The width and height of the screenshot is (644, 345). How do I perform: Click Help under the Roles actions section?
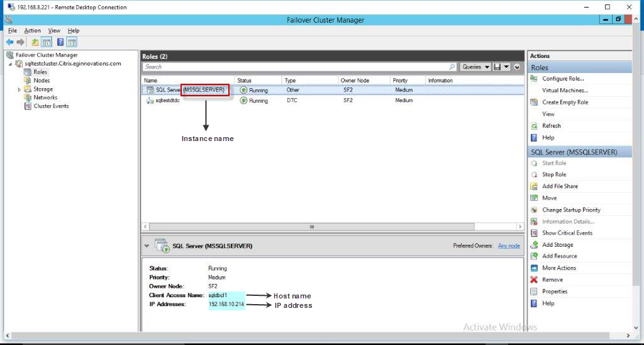coord(548,138)
